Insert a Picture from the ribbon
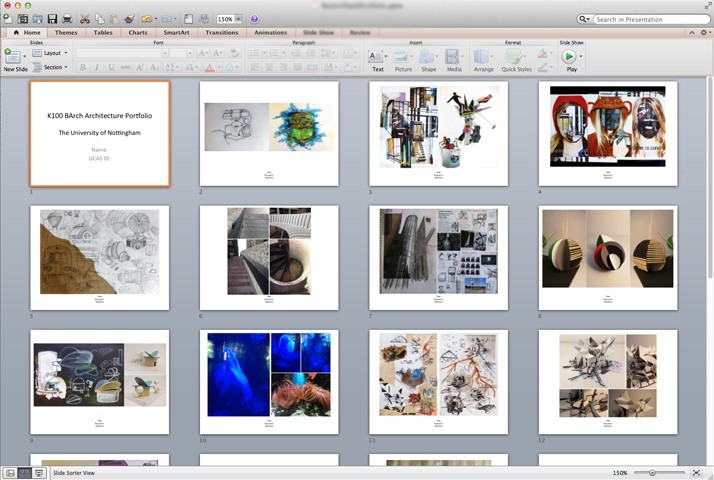 pyautogui.click(x=401, y=56)
